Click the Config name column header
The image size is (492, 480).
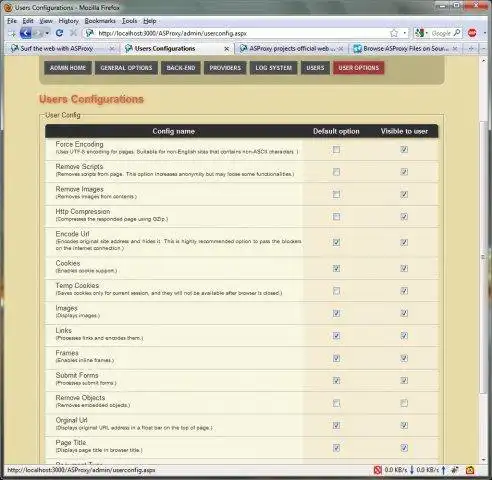pos(173,131)
